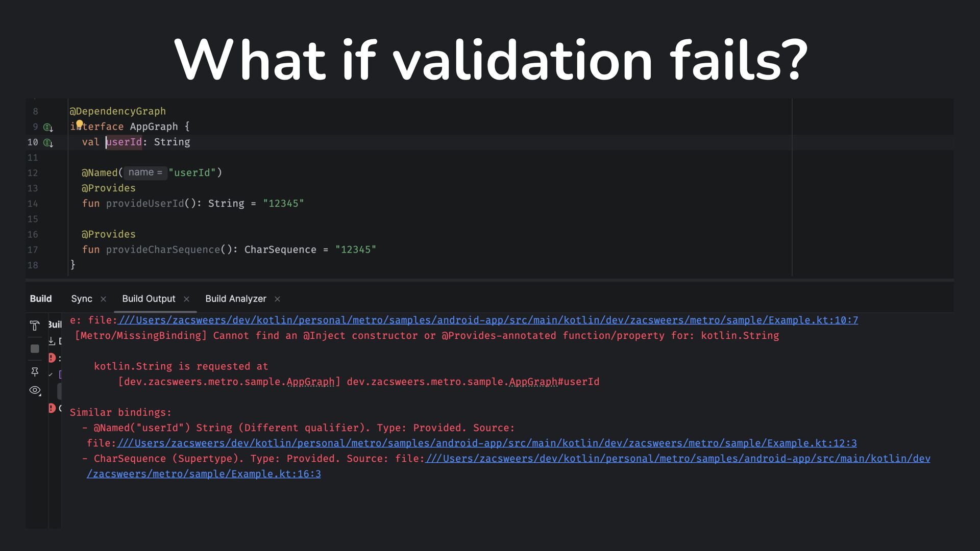Close the Sync tab
Image resolution: width=980 pixels, height=551 pixels.
click(x=103, y=299)
